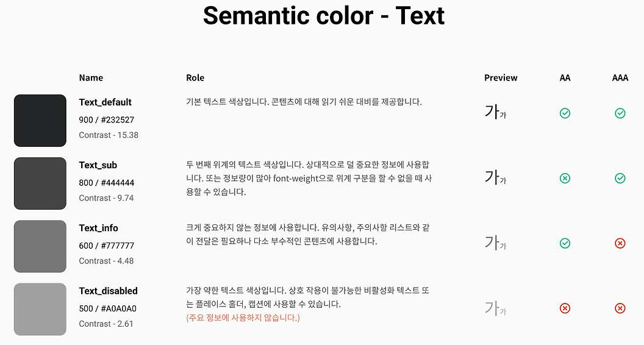Click the AAA pass icon for Text_sub
644x345 pixels.
[620, 178]
